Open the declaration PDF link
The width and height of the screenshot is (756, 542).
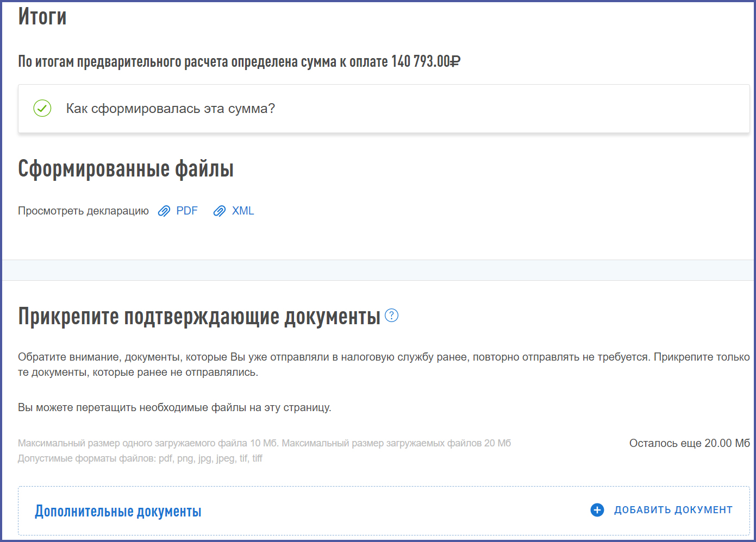click(x=187, y=211)
